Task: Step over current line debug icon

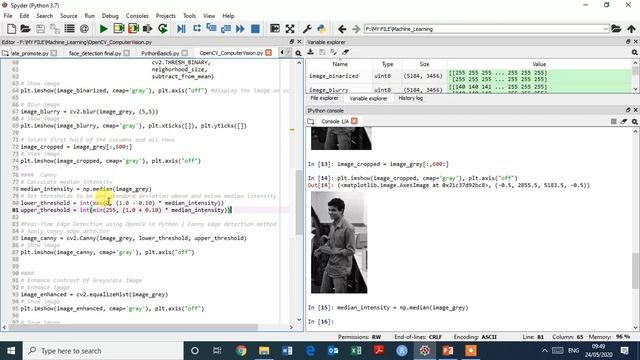Action: point(197,29)
